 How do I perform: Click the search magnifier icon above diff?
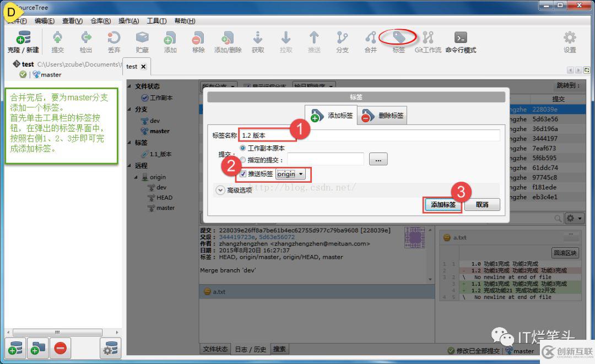click(x=558, y=219)
